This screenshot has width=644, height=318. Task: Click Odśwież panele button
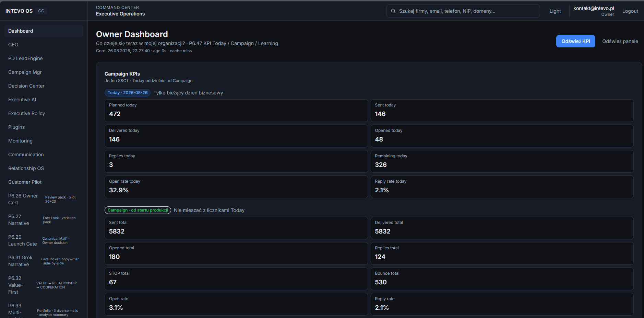click(x=620, y=41)
